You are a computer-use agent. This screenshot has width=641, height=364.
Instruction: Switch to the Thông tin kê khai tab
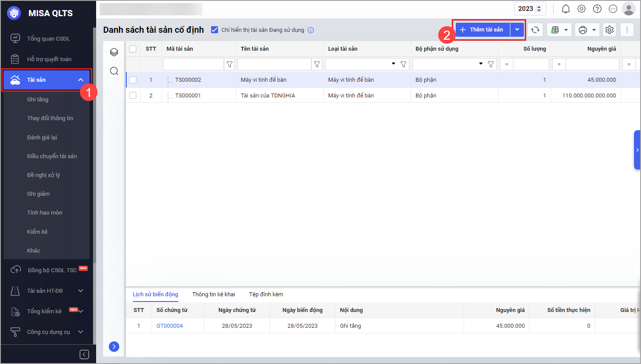pyautogui.click(x=214, y=294)
